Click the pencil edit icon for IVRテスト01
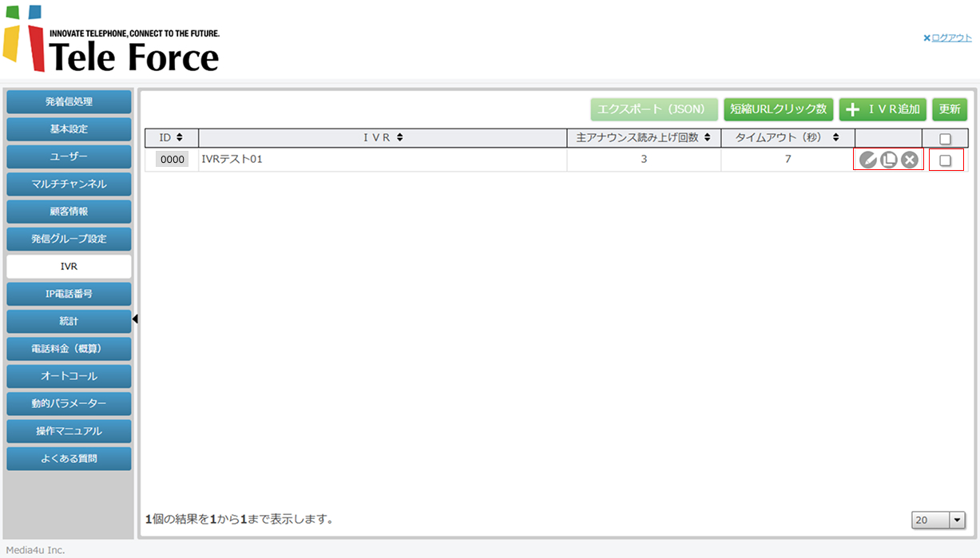Viewport: 980px width, 558px height. tap(867, 160)
